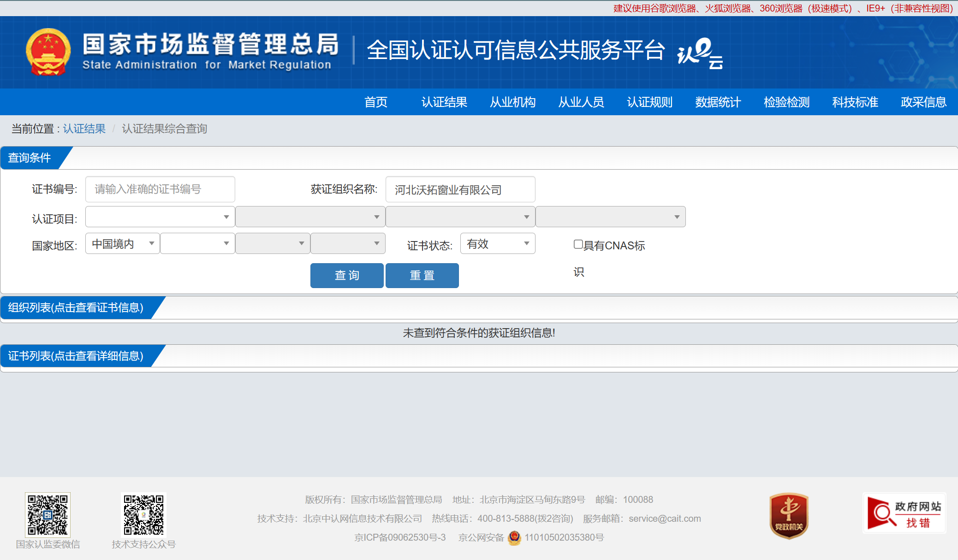Click 全国认证认可信息公共服务平台 title

click(x=516, y=50)
